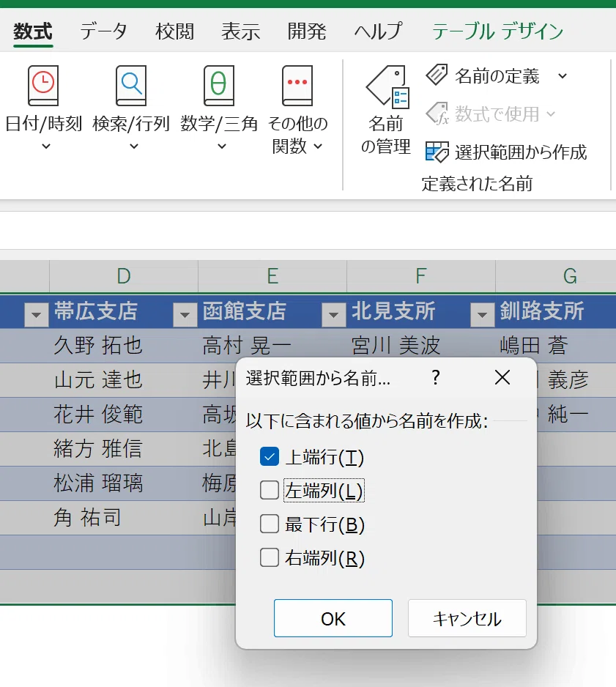616x687 pixels.
Task: Open 名前の管理 name manager
Action: (386, 110)
